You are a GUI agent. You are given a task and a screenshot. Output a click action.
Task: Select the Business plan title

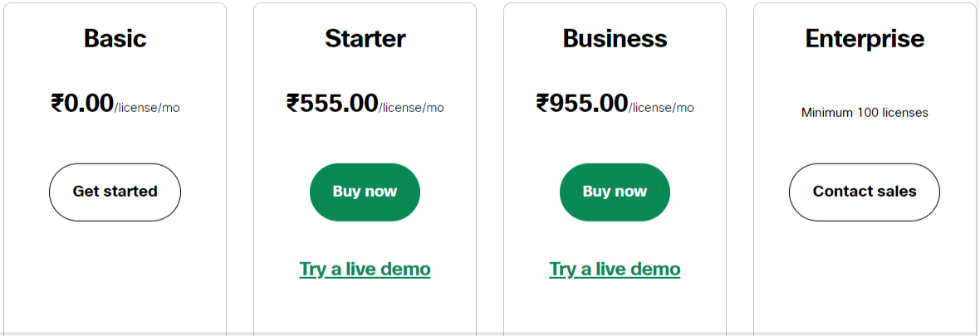[615, 38]
